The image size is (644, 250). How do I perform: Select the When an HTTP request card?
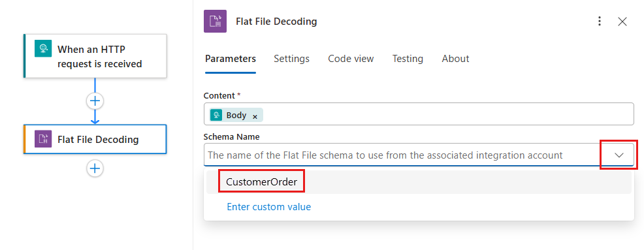pyautogui.click(x=95, y=56)
